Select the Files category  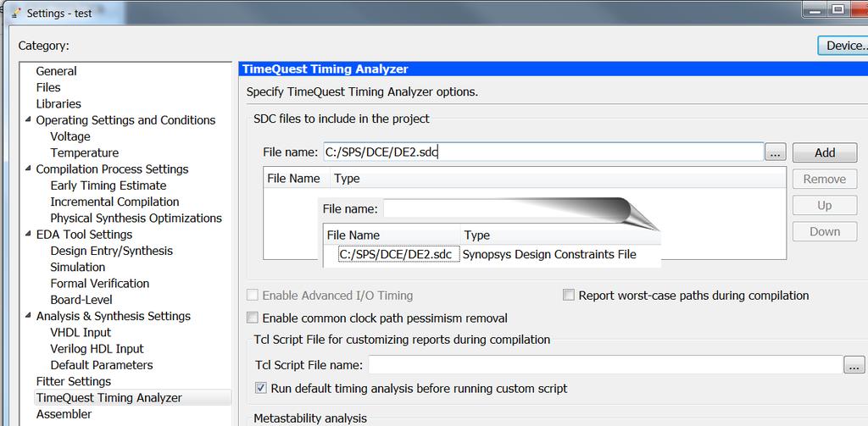(48, 87)
